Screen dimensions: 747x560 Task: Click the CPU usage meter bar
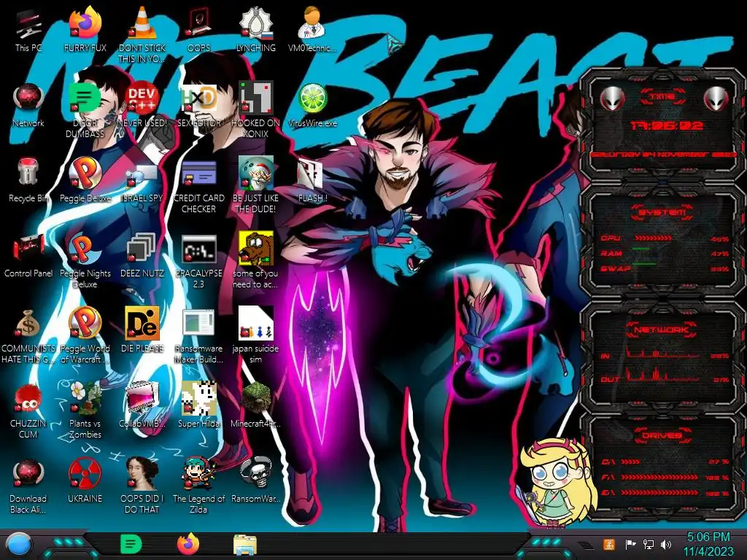pos(653,238)
